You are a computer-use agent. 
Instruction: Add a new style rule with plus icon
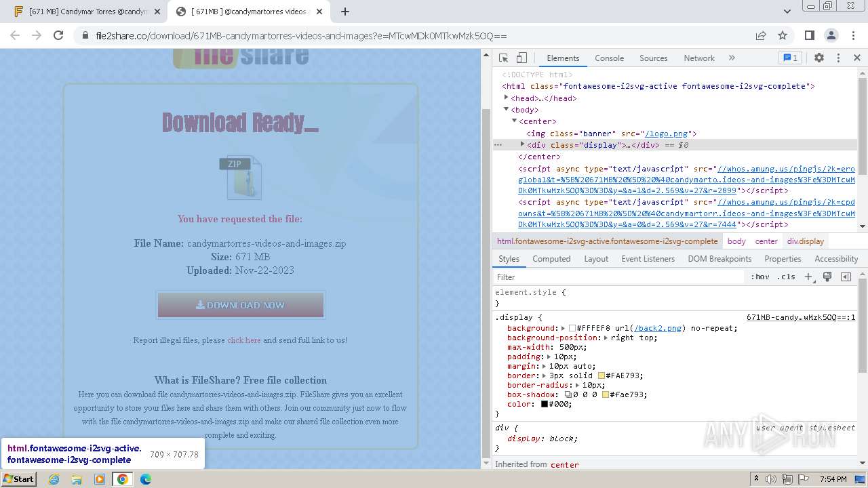[x=808, y=277]
